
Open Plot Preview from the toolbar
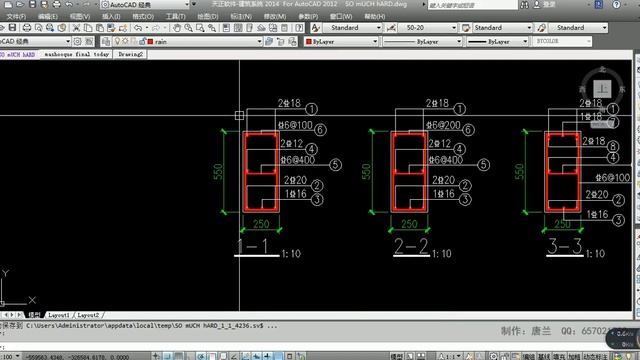click(38, 28)
